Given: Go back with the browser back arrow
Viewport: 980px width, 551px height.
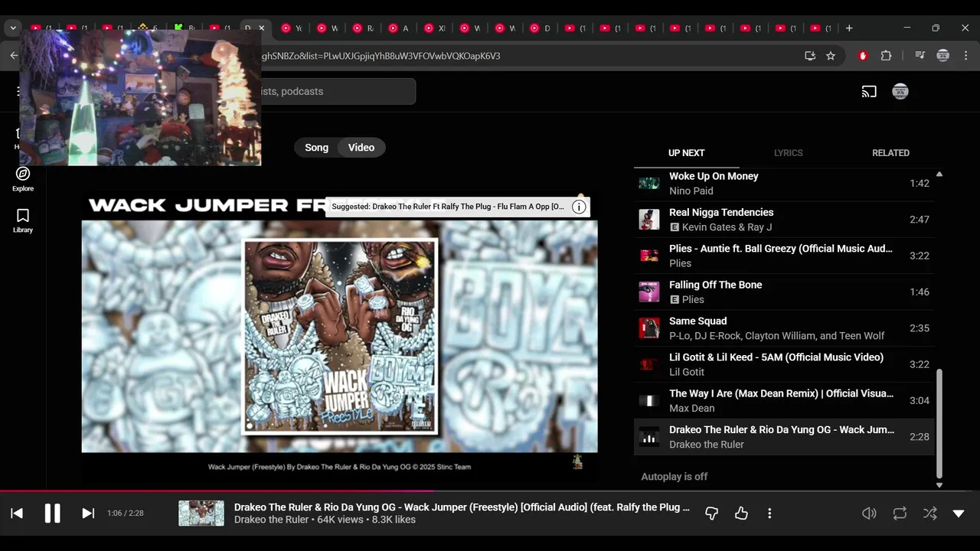Looking at the screenshot, I should click(14, 56).
